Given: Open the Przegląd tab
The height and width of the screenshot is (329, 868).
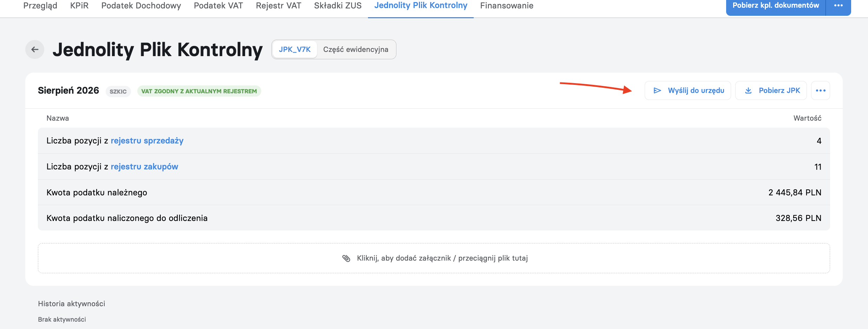Looking at the screenshot, I should tap(40, 6).
